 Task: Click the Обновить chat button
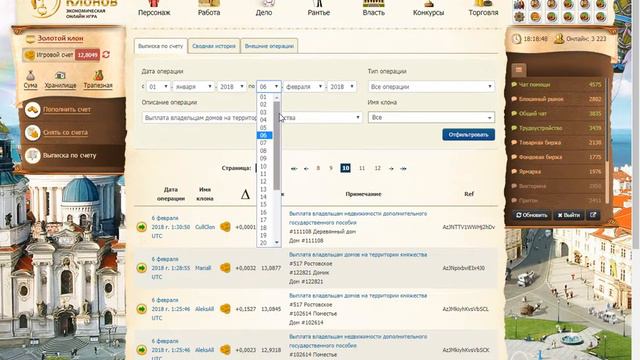[x=532, y=215]
